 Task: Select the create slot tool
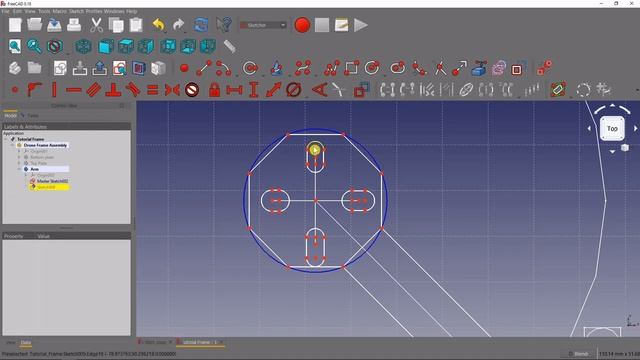tap(398, 68)
